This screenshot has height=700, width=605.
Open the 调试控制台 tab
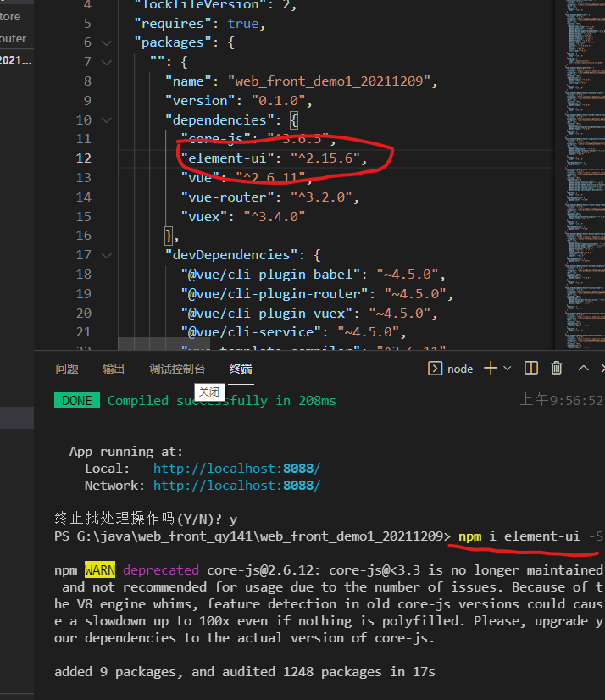(177, 369)
